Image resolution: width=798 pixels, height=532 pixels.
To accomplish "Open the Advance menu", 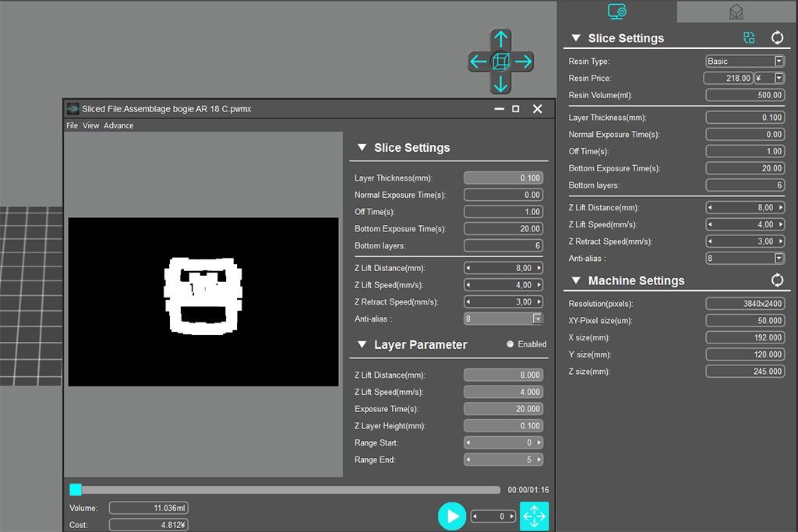I will (x=118, y=125).
